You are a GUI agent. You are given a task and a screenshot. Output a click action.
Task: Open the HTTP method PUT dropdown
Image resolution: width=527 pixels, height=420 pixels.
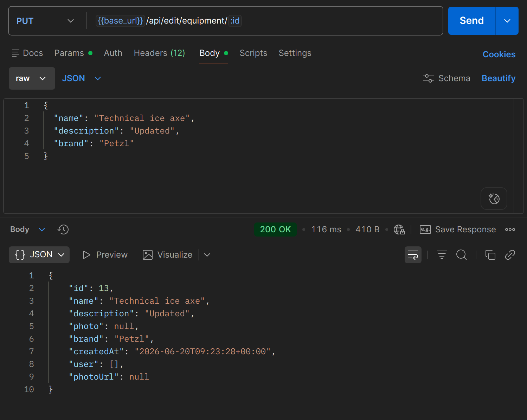(x=45, y=21)
